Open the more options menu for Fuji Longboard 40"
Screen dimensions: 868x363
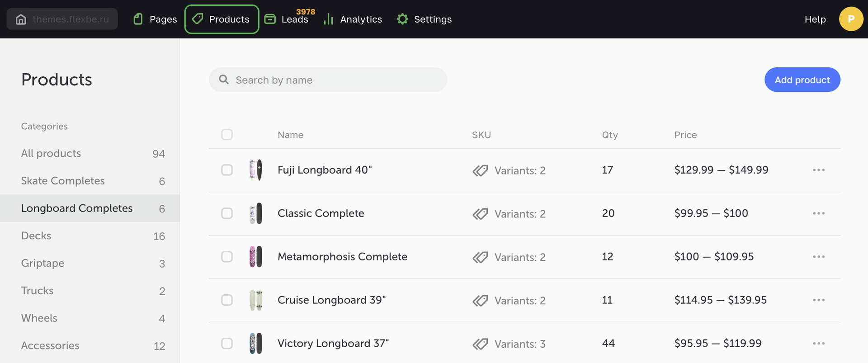pyautogui.click(x=818, y=170)
